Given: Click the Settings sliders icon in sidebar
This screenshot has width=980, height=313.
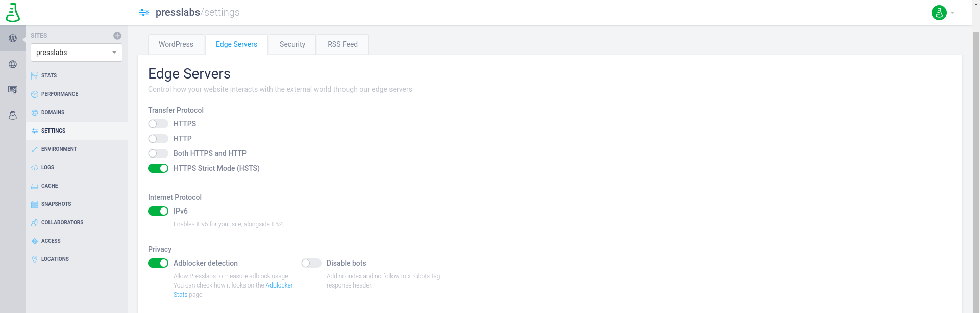Looking at the screenshot, I should click(35, 131).
